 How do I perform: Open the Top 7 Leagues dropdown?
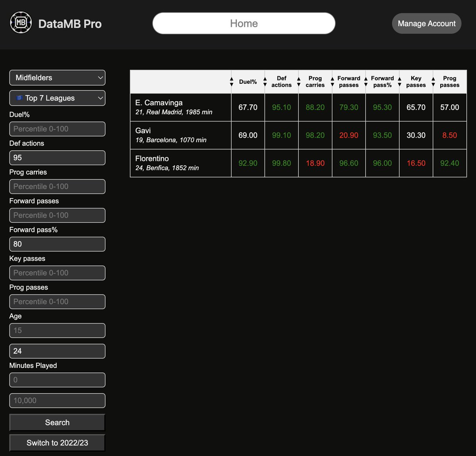pyautogui.click(x=57, y=98)
